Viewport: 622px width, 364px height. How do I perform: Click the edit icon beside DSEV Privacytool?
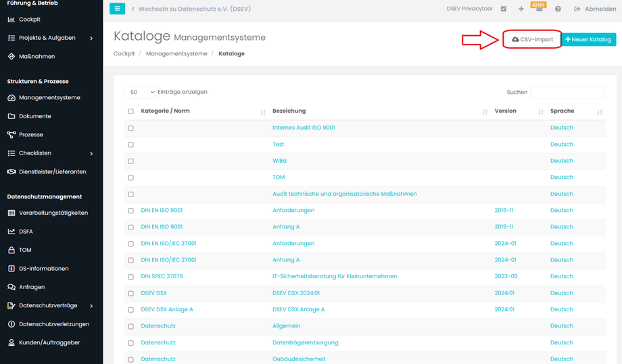coord(504,9)
